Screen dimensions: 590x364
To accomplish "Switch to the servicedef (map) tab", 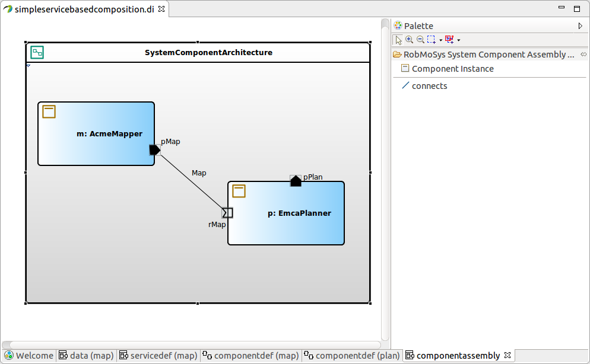I will 158,356.
